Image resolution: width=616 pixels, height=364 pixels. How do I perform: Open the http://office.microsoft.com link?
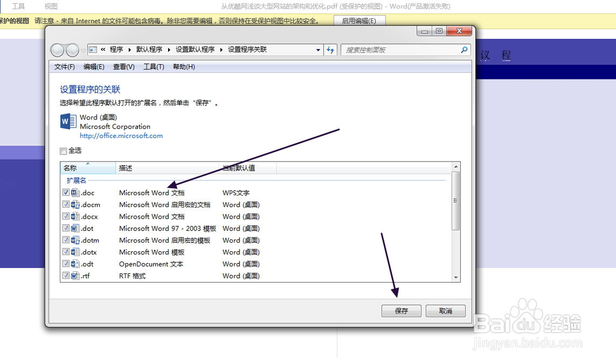tap(121, 136)
